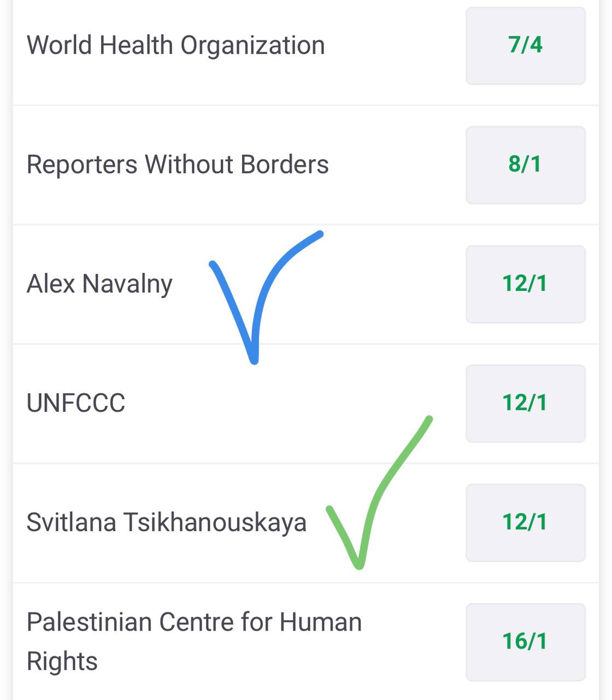
Task: Click the word Tsikhanouskaya in the fifth row
Action: 214,522
